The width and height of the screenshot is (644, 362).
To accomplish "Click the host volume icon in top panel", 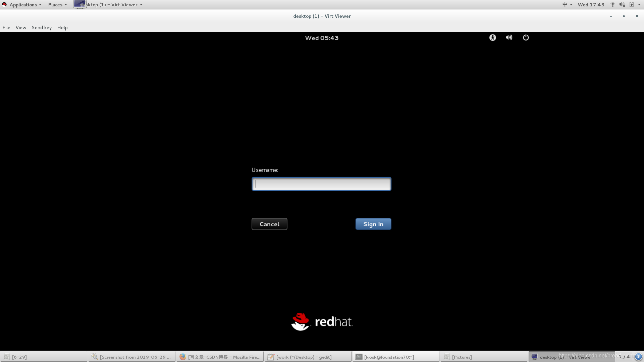I will coord(622,5).
